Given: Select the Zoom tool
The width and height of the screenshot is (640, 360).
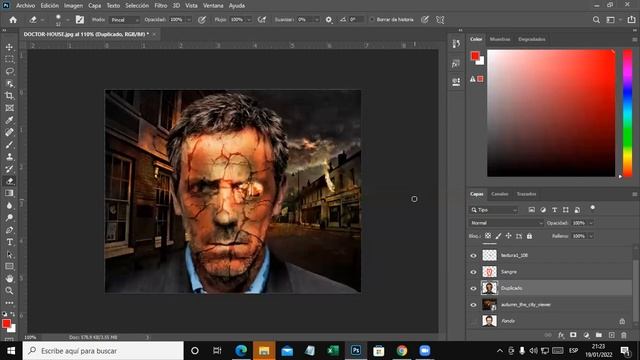Looking at the screenshot, I should click(x=9, y=291).
